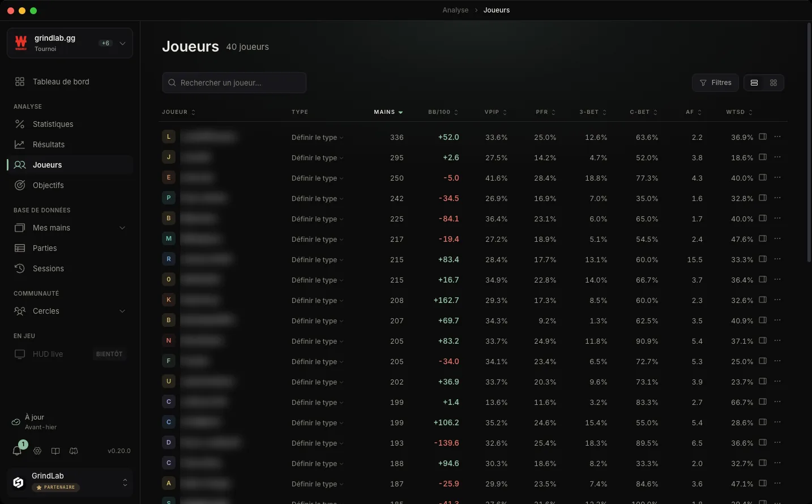The width and height of the screenshot is (812, 504).
Task: Open GrindLab account switcher at bottom
Action: pyautogui.click(x=70, y=482)
